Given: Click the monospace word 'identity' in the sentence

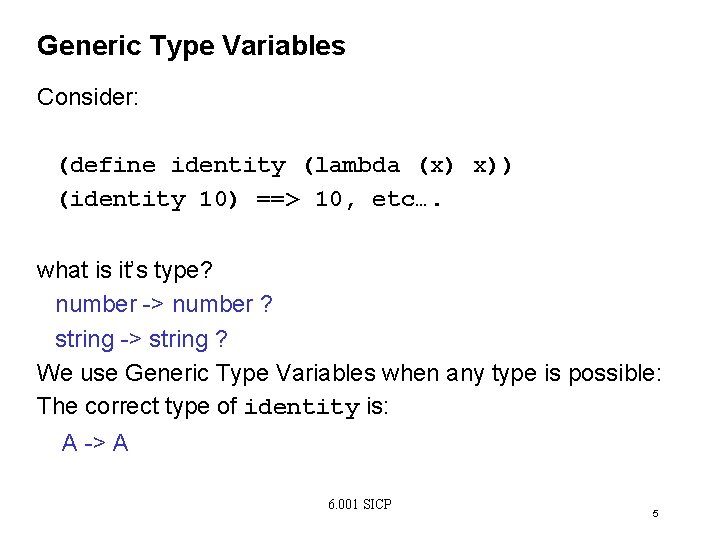Looking at the screenshot, I should tap(302, 407).
